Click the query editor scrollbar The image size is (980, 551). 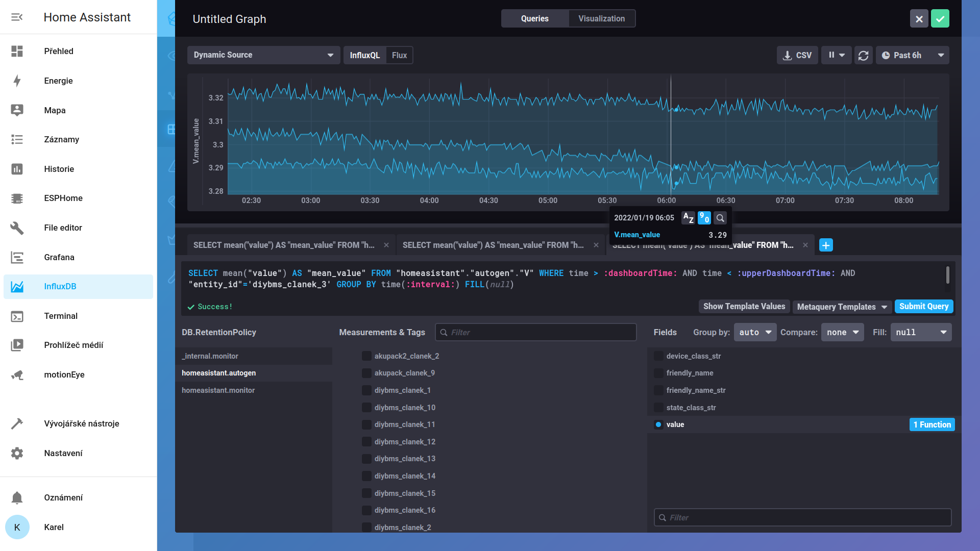947,275
